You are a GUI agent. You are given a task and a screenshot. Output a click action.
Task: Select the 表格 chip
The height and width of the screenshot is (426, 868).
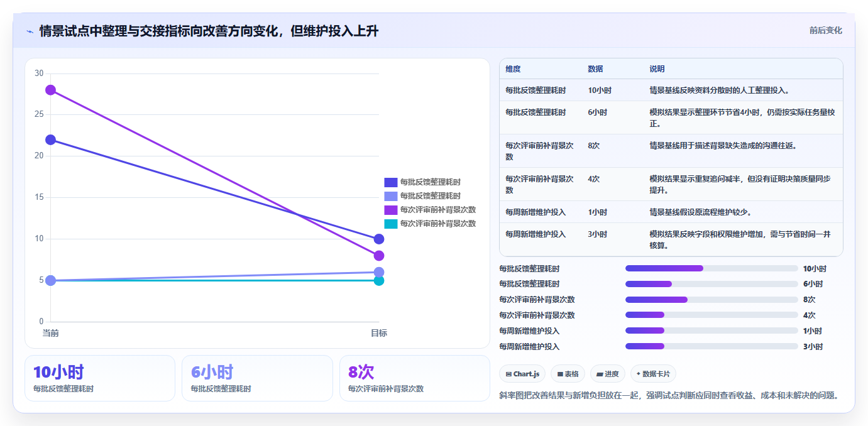click(x=568, y=374)
